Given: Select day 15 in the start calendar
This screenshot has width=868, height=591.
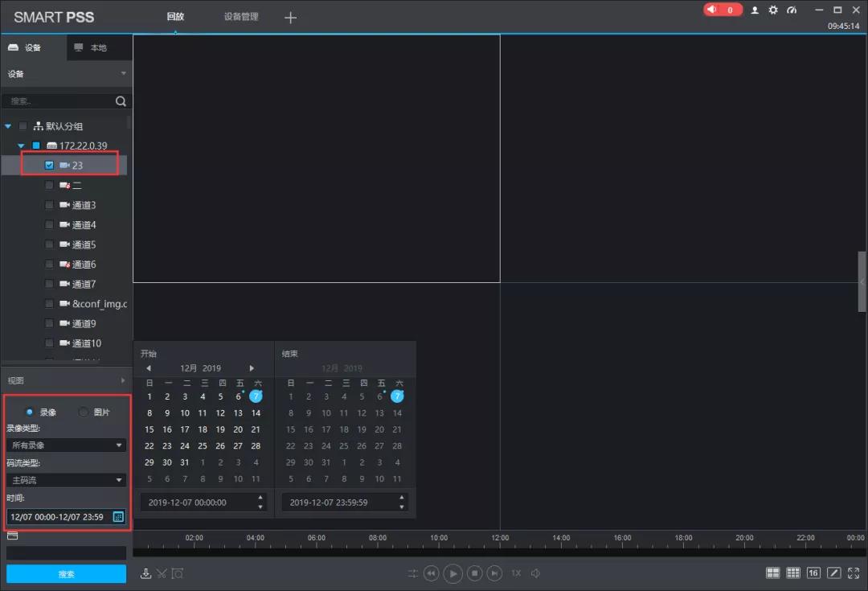Looking at the screenshot, I should 149,429.
